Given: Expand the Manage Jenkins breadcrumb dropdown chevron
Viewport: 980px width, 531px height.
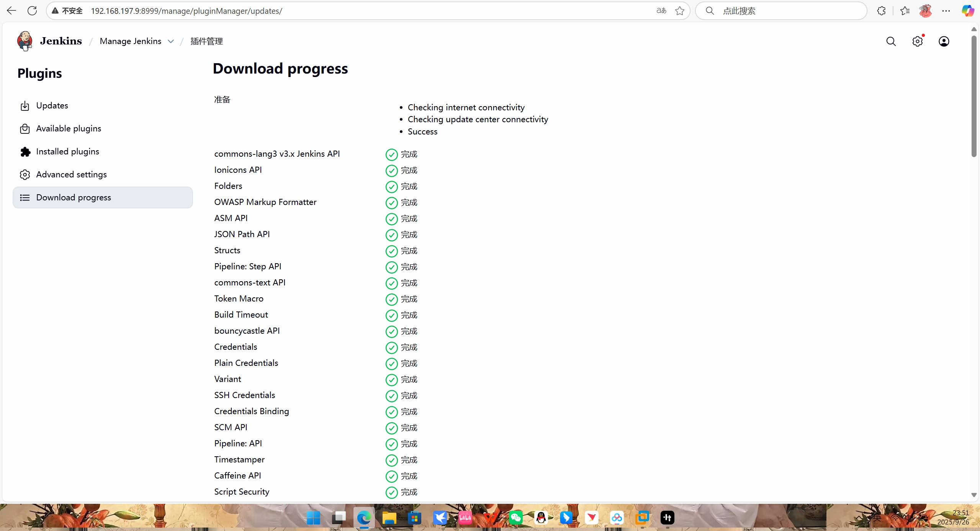Looking at the screenshot, I should click(171, 41).
